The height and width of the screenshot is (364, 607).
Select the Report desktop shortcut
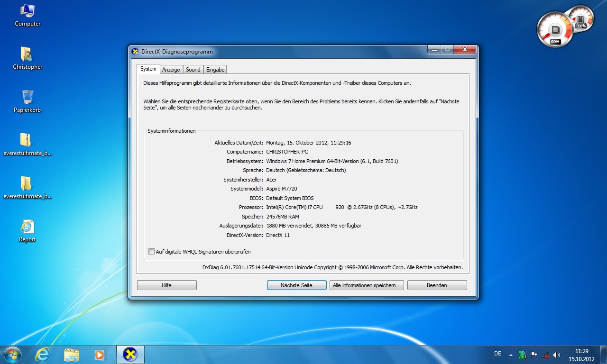point(28,231)
